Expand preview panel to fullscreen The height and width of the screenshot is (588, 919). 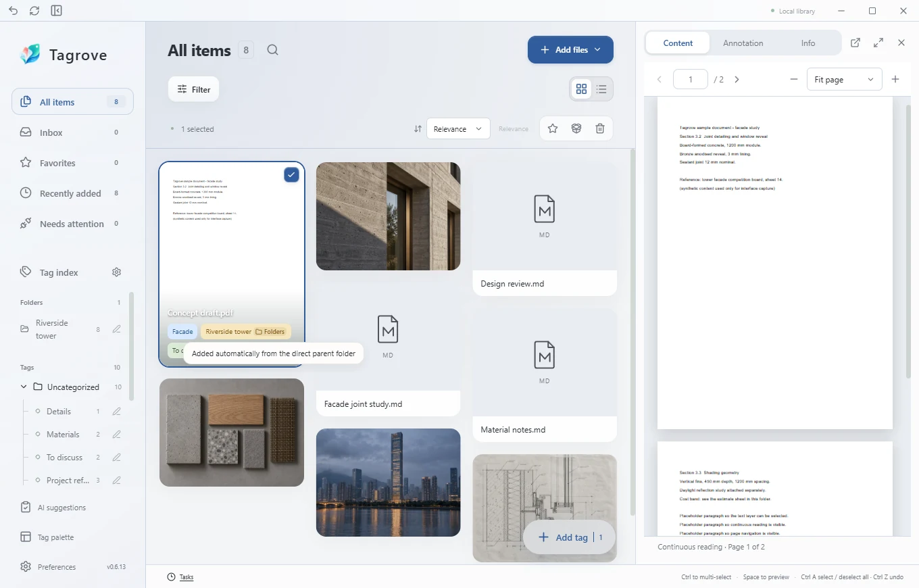(x=878, y=43)
